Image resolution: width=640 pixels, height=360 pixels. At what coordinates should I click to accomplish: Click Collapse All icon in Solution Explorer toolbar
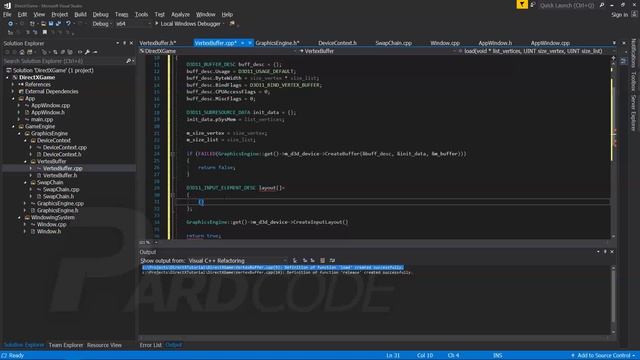click(62, 52)
